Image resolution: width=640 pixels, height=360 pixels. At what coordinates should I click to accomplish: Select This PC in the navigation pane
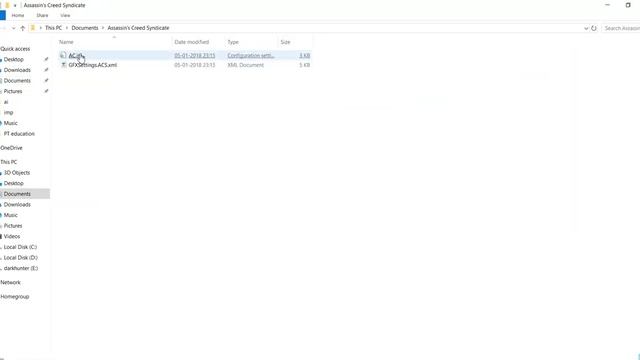[9, 162]
